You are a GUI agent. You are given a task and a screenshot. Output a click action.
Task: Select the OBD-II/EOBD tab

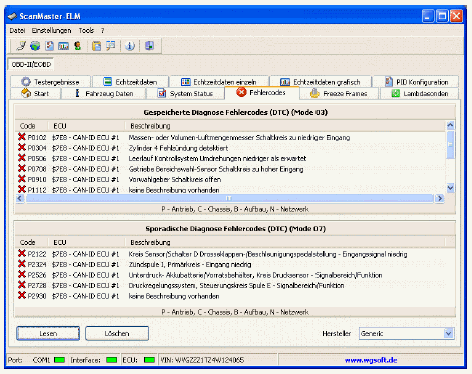coord(31,64)
